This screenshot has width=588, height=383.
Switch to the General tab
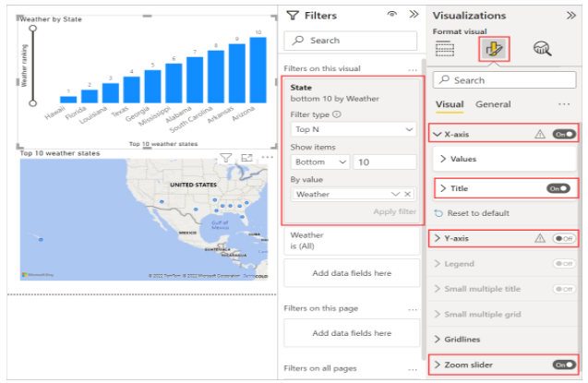493,104
